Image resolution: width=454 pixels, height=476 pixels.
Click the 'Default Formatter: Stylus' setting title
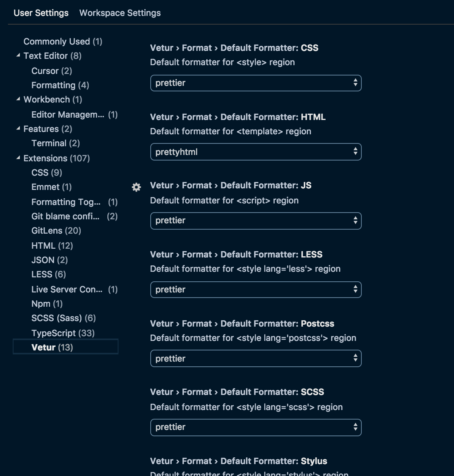[239, 461]
